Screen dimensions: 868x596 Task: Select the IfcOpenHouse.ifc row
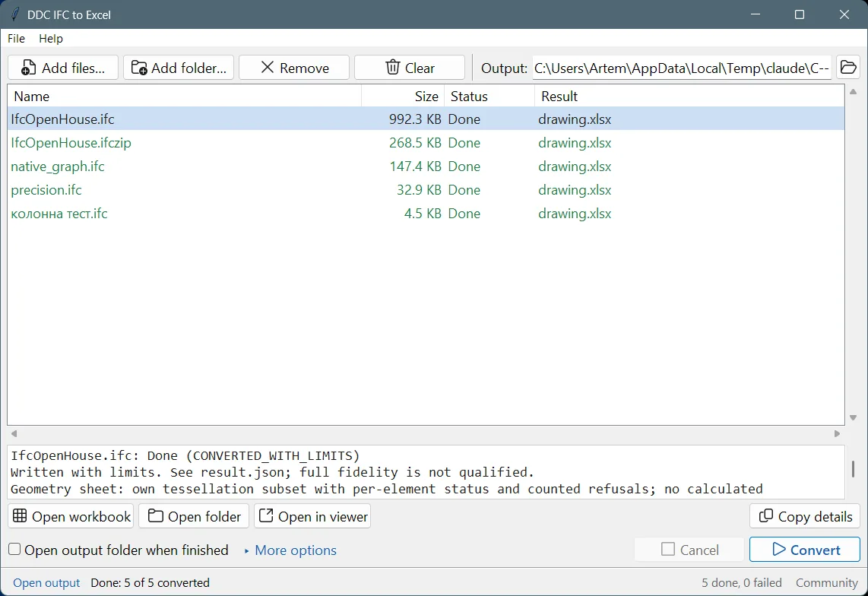[426, 119]
